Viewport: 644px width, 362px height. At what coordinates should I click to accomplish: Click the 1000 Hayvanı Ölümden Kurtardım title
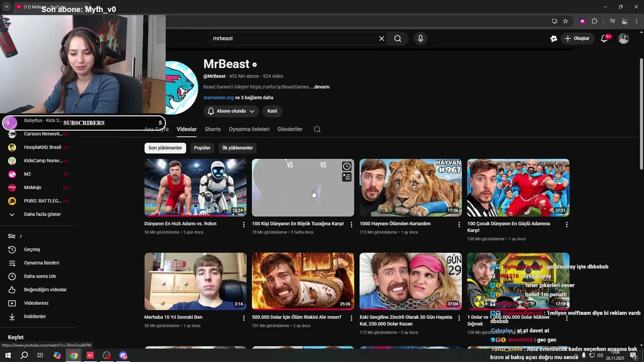coord(395,224)
